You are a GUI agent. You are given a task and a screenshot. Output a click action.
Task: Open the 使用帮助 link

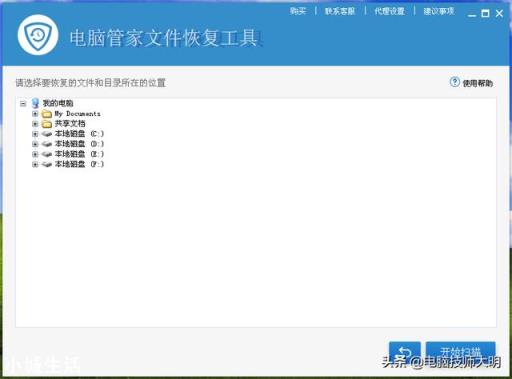coord(477,83)
